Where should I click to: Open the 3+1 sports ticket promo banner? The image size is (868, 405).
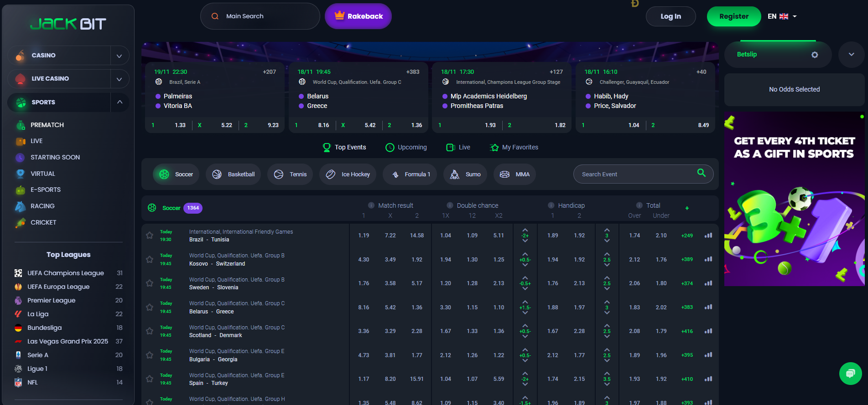click(x=794, y=199)
